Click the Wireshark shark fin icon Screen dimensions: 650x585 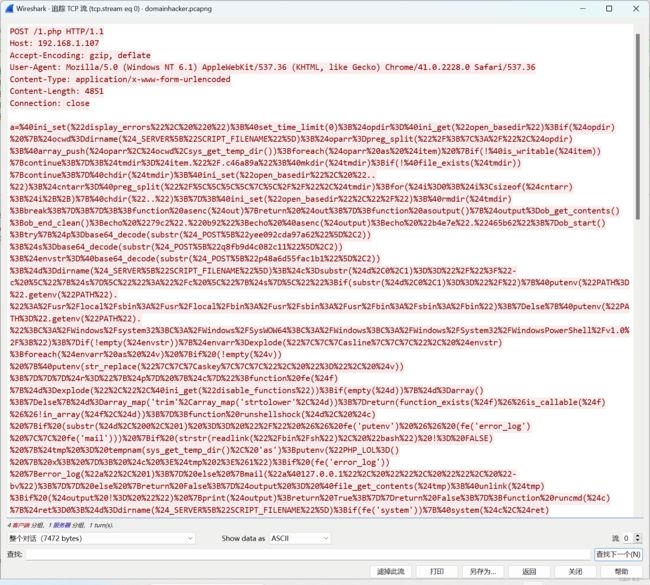pyautogui.click(x=9, y=8)
